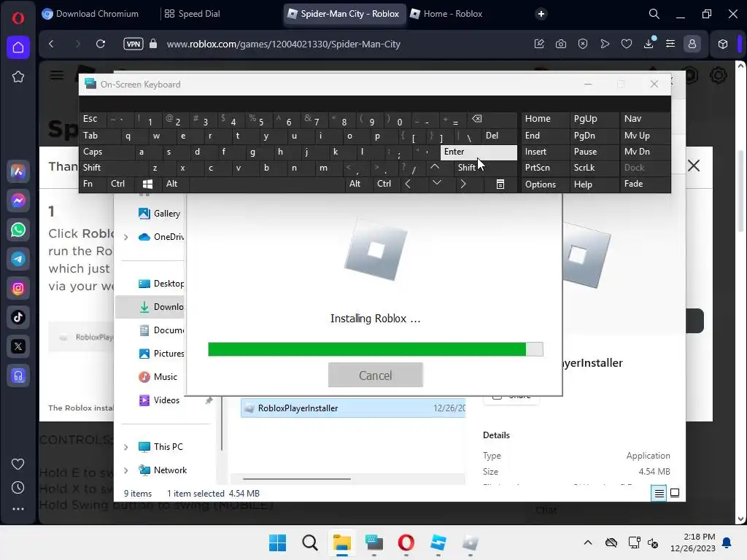Select the Spider-Man City - Roblox tab
The image size is (747, 560).
pyautogui.click(x=344, y=14)
